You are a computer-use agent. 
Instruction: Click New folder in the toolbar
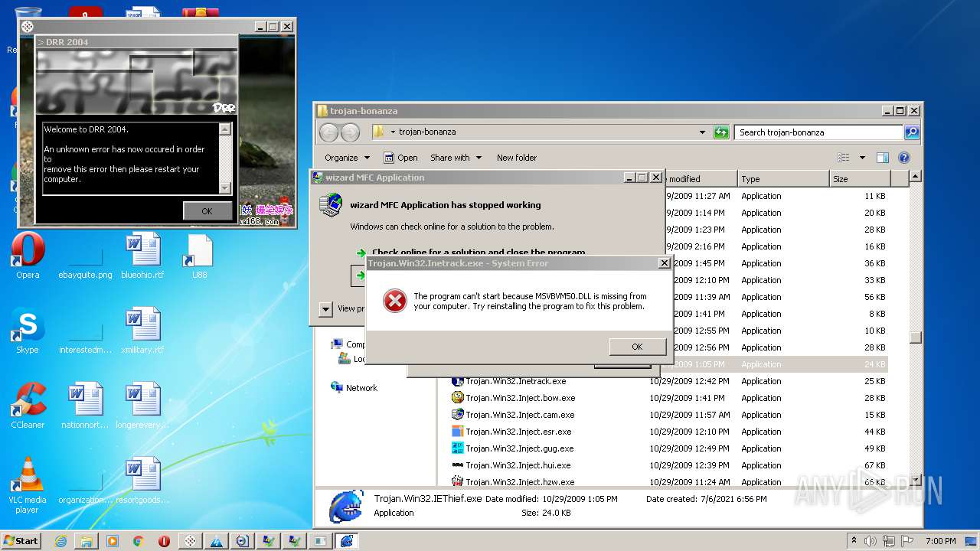click(517, 158)
